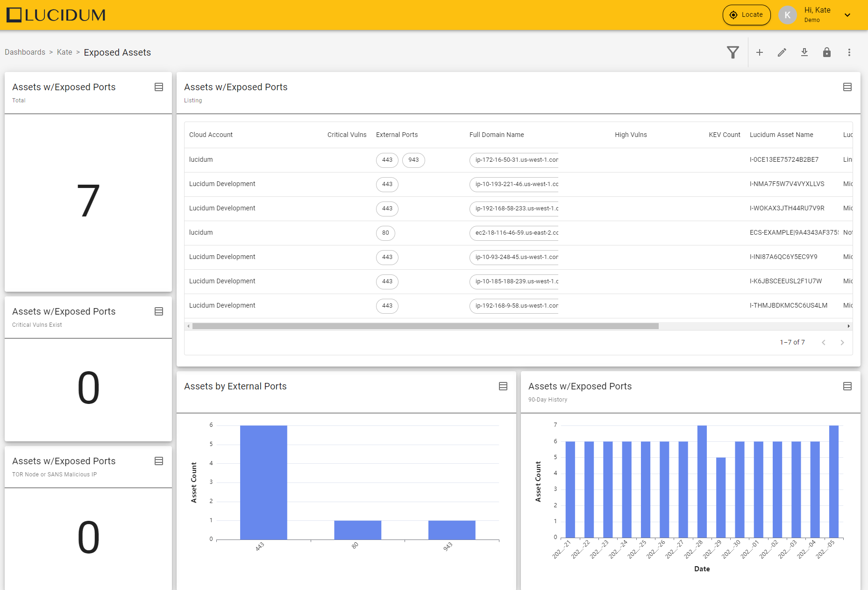Open menu of 90-Day History chart

pos(847,386)
